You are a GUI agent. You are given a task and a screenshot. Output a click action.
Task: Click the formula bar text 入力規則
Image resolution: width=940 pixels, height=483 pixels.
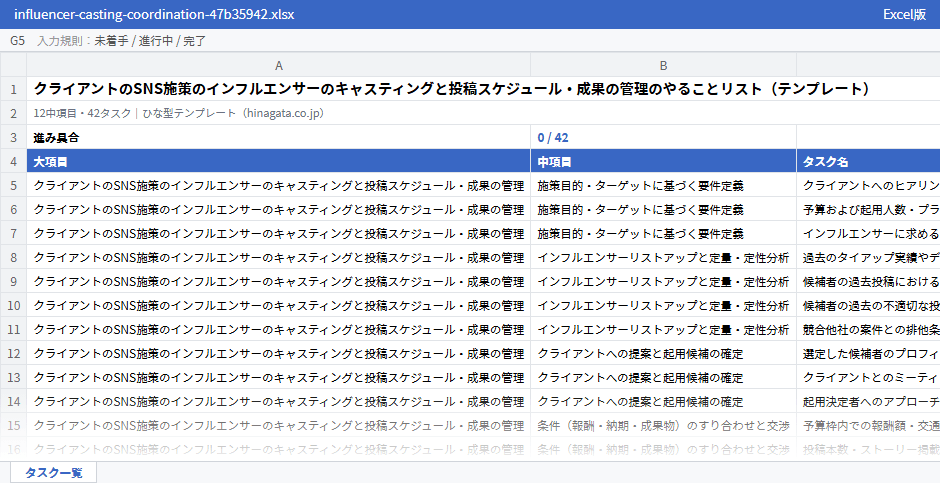59,41
